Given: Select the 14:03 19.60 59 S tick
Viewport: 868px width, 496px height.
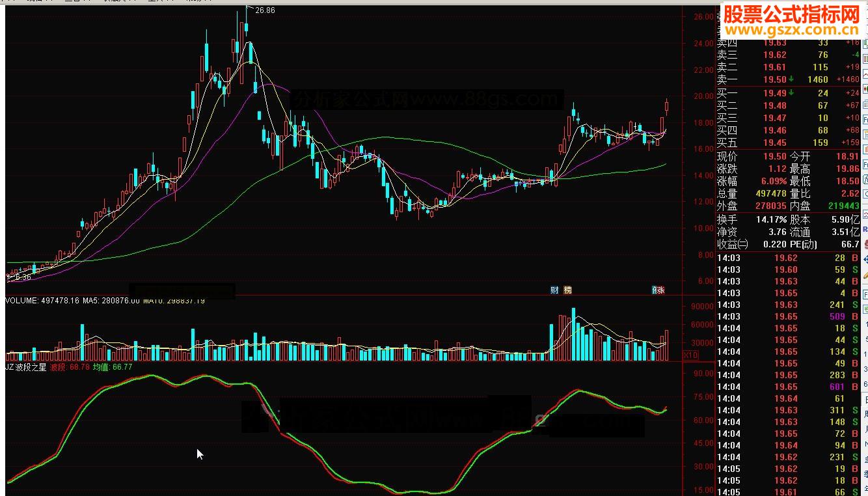Looking at the screenshot, I should (787, 269).
